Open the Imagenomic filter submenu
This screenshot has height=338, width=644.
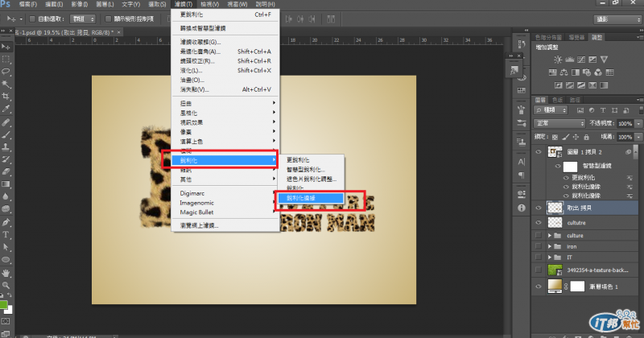click(x=225, y=203)
